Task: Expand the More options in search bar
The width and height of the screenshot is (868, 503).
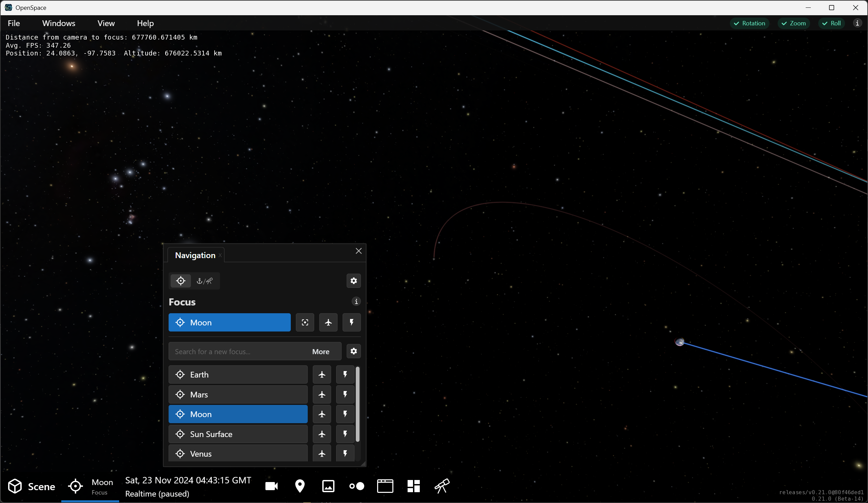Action: [321, 351]
